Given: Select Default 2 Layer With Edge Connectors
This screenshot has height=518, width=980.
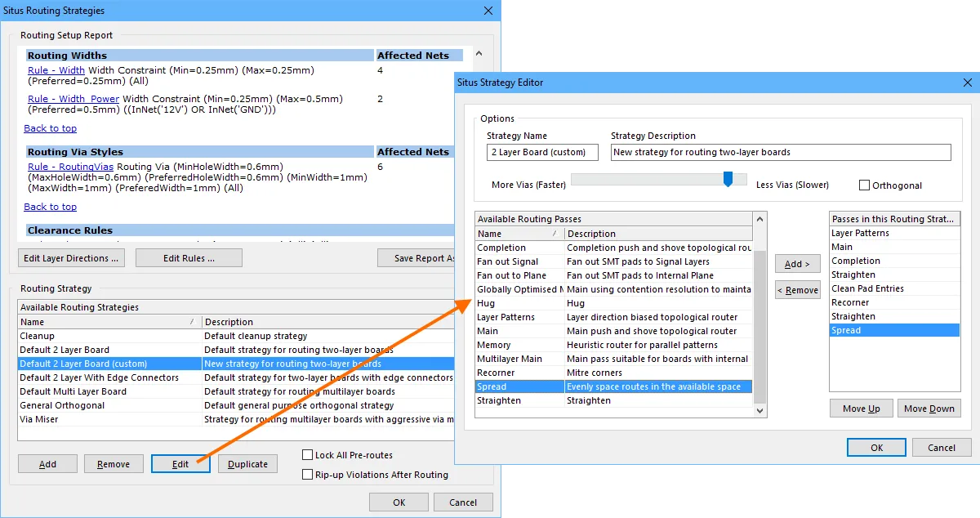Looking at the screenshot, I should point(236,377).
